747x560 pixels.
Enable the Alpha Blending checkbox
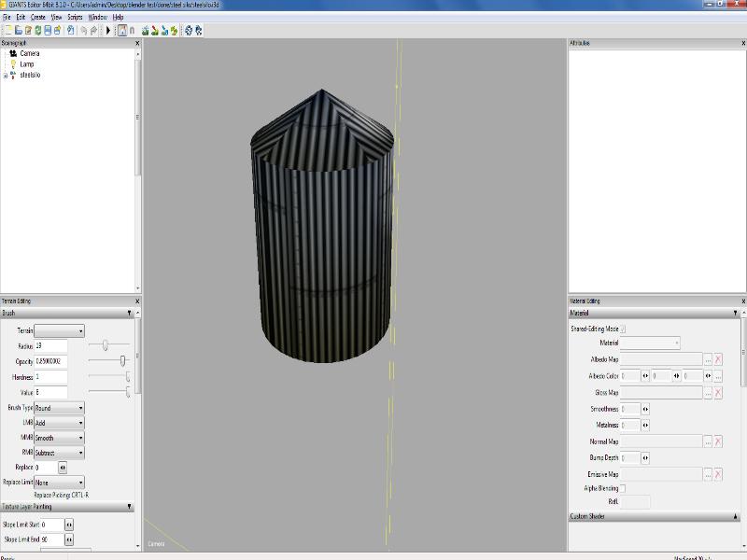click(624, 488)
